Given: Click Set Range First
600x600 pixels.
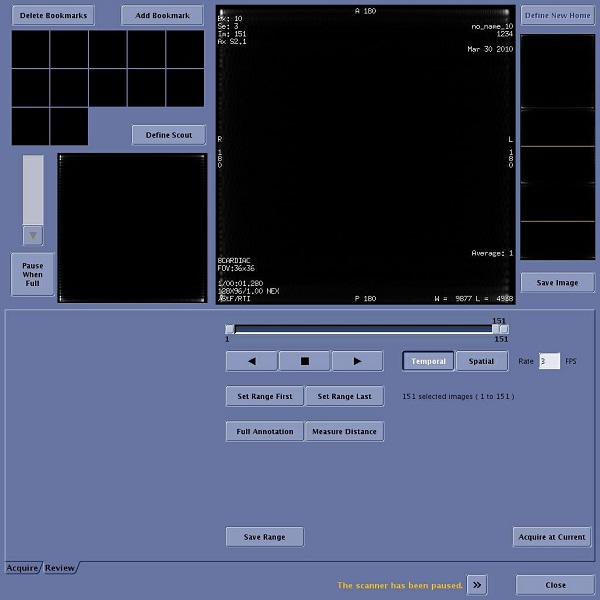Looking at the screenshot, I should [264, 396].
